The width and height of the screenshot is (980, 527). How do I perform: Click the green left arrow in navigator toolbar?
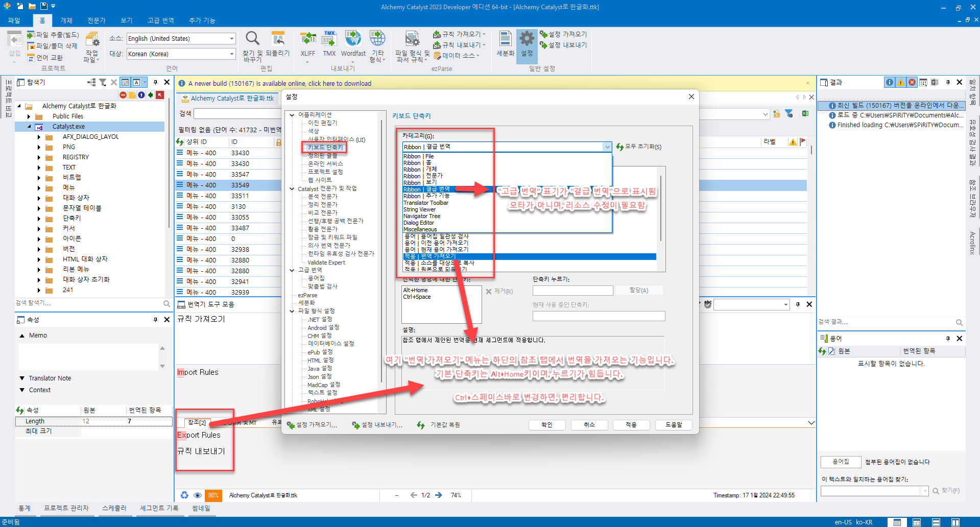(x=151, y=95)
